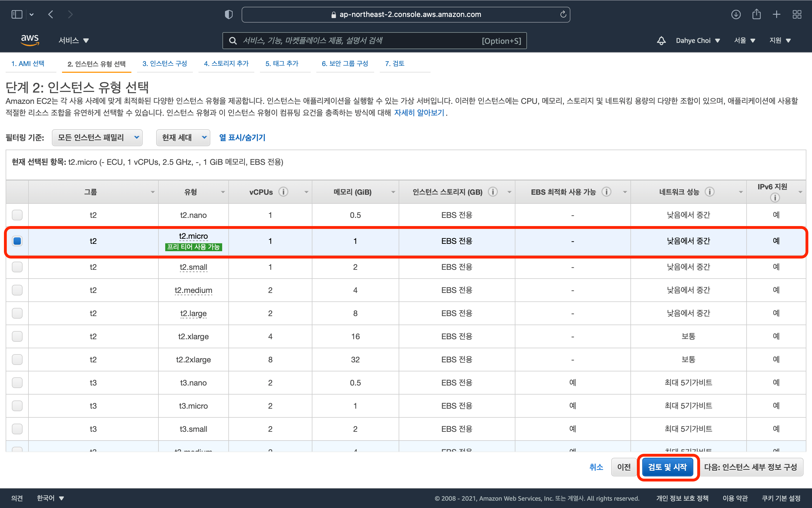This screenshot has width=812, height=508.
Task: Click the 그룹 column sort arrow
Action: point(153,192)
